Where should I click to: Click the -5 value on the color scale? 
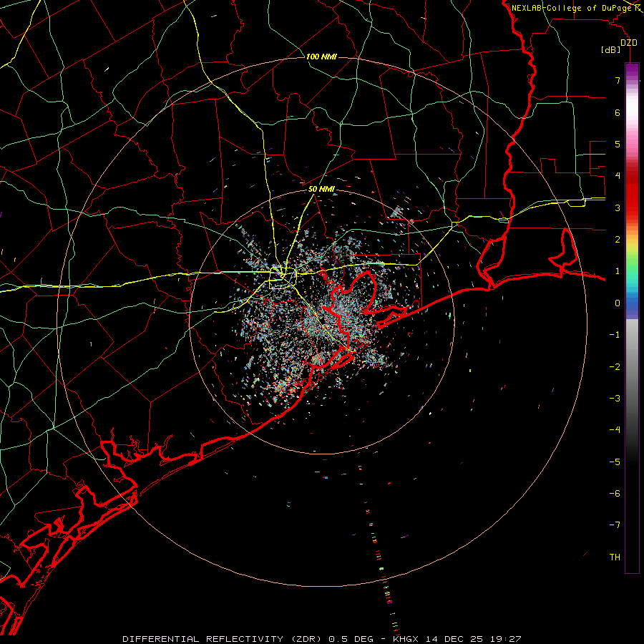615,462
